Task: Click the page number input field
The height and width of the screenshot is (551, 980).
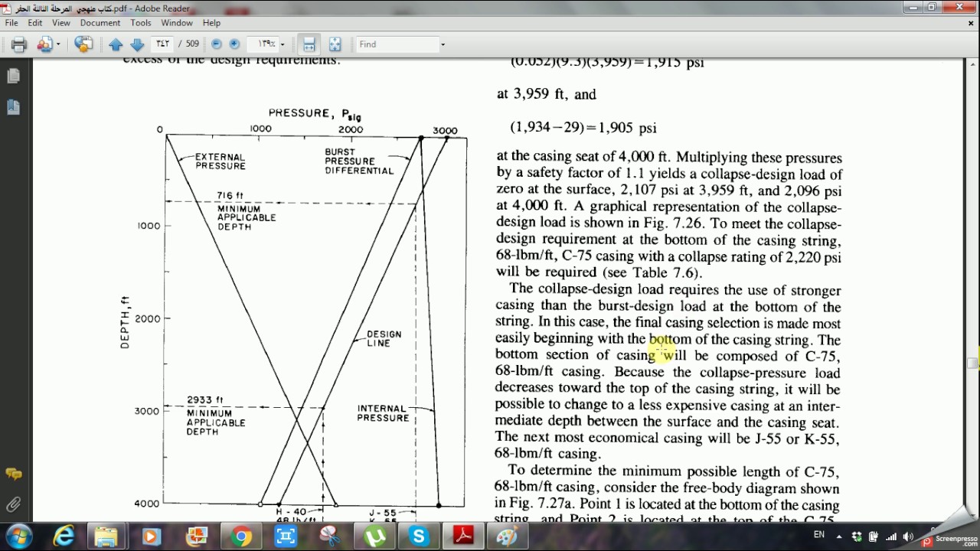Action: (162, 44)
